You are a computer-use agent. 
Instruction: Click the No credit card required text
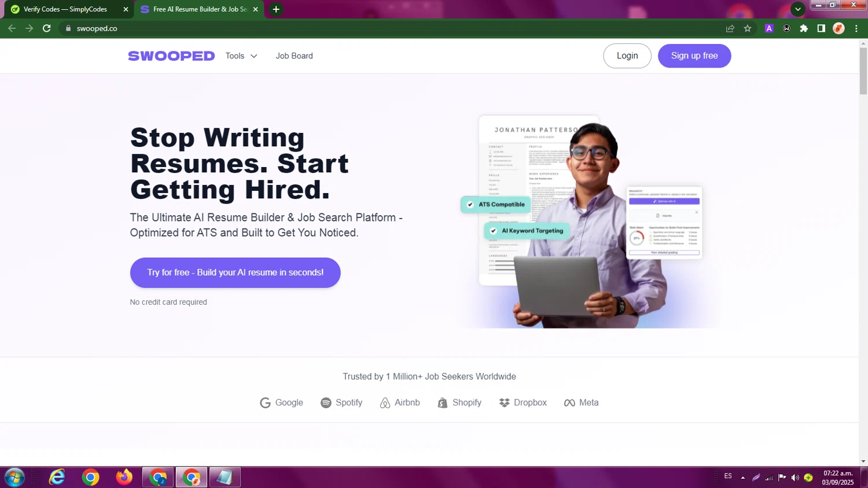tap(168, 302)
